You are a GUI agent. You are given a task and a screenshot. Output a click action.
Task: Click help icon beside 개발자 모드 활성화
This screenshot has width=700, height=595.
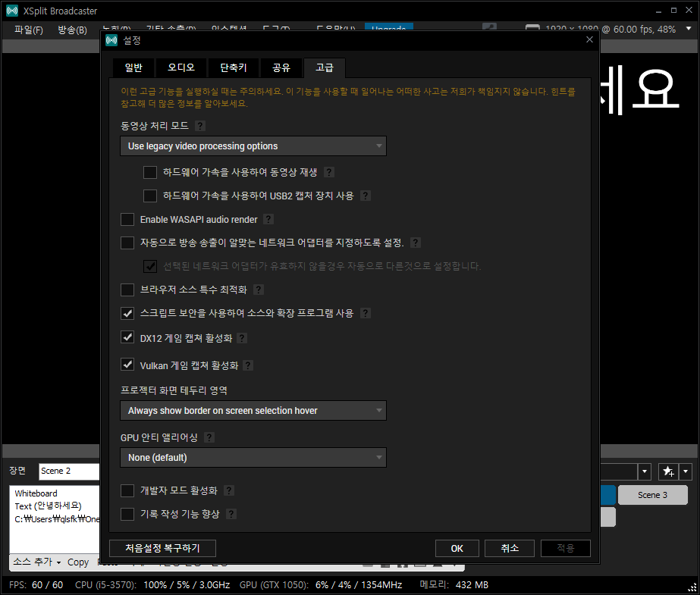[229, 490]
